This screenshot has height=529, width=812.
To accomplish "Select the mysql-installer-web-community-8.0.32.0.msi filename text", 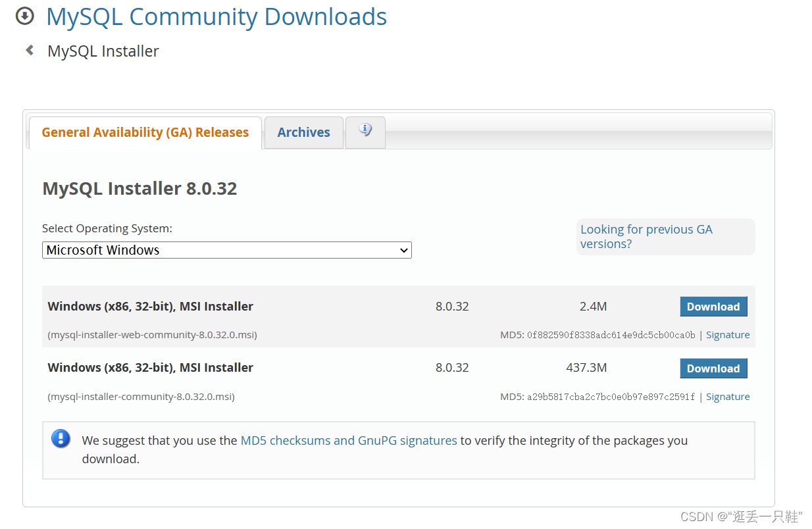I will pyautogui.click(x=152, y=334).
